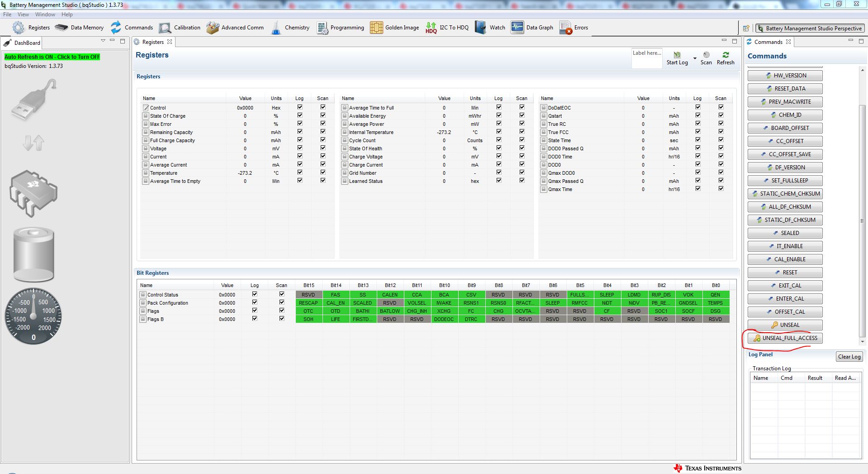Click the Battery Management Studio Perspective button
Image resolution: width=868 pixels, height=474 pixels.
[810, 28]
